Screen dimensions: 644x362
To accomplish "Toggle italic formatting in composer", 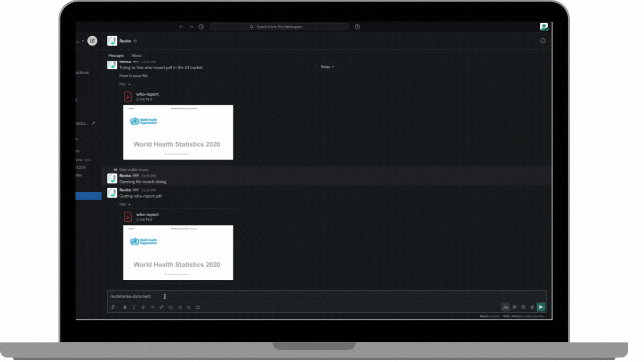I will pyautogui.click(x=134, y=307).
